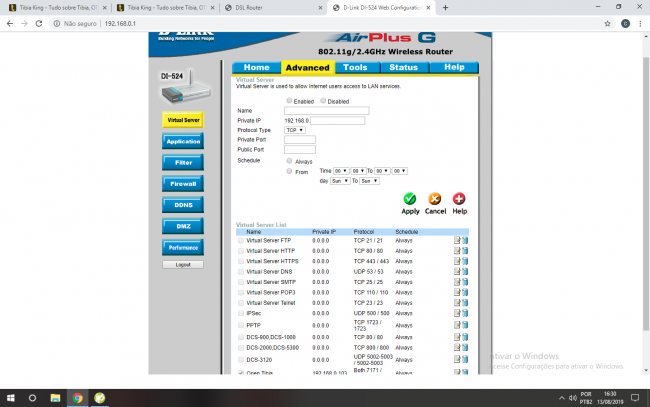Choose the Always schedule option

[x=289, y=161]
